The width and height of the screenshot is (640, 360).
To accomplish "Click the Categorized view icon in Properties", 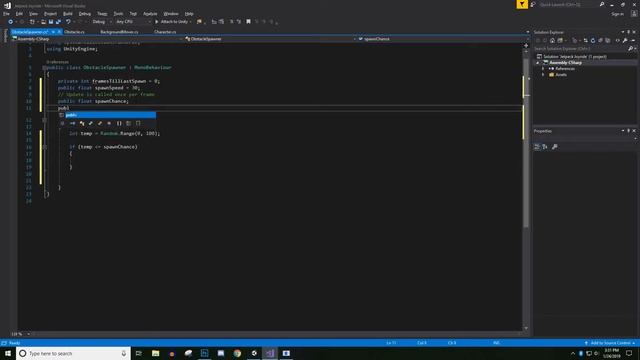I will [537, 147].
